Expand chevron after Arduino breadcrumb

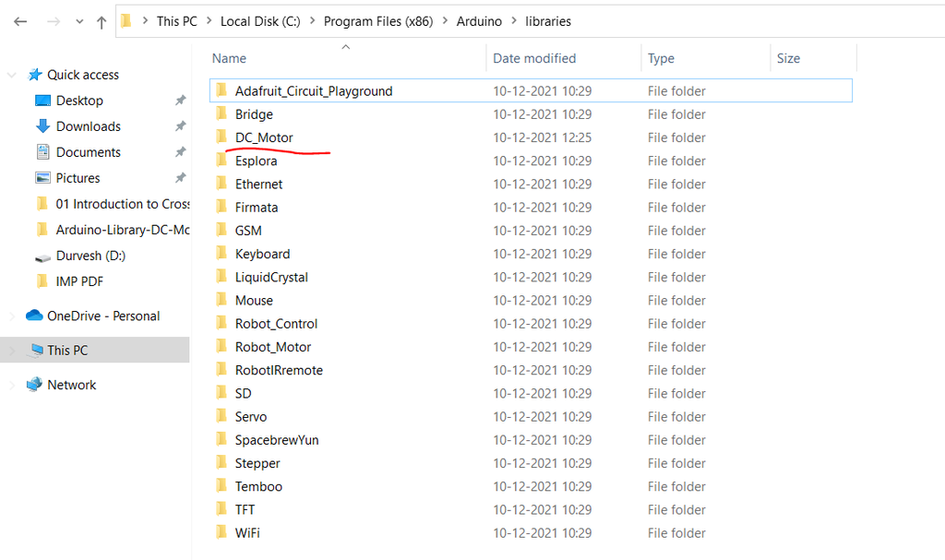[513, 20]
